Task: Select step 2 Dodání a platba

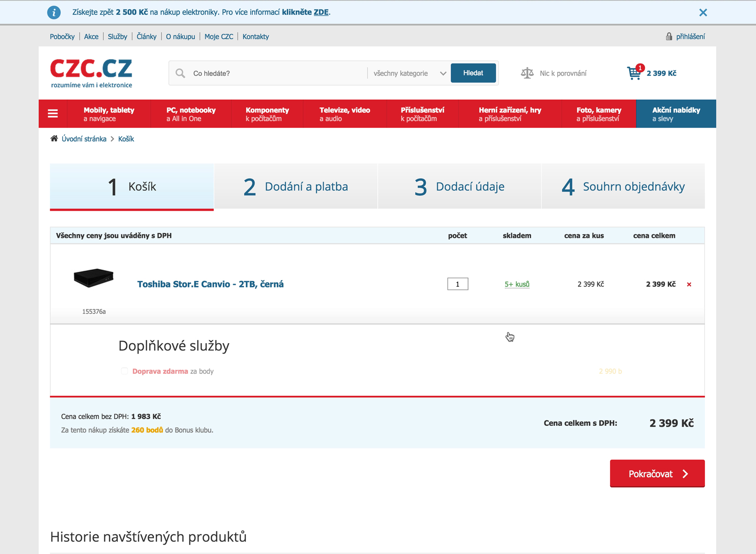Action: click(x=296, y=186)
